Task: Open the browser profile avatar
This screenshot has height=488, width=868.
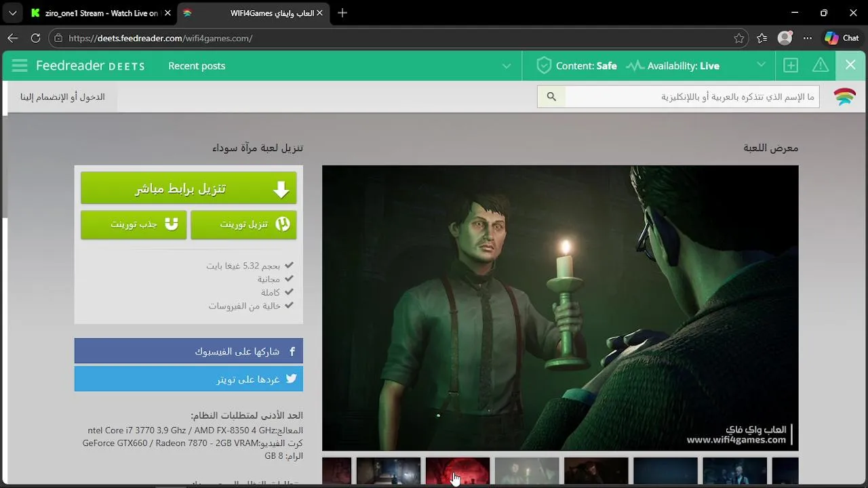Action: pos(785,38)
